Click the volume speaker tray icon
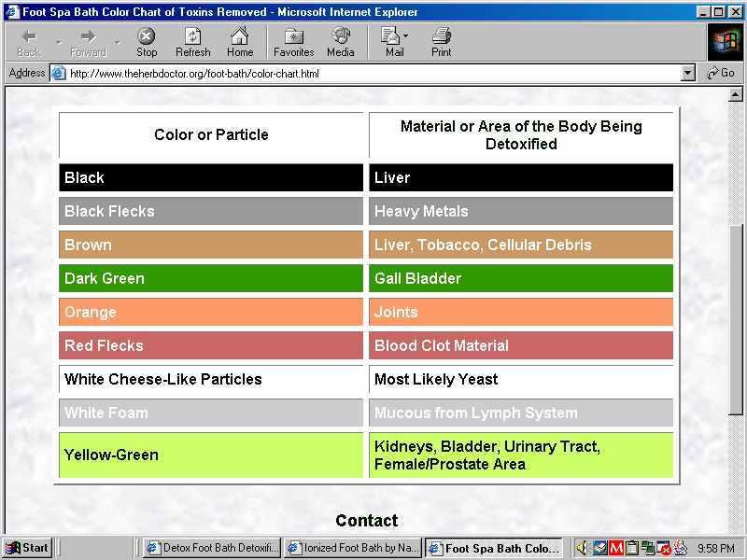747x560 pixels. 583,548
